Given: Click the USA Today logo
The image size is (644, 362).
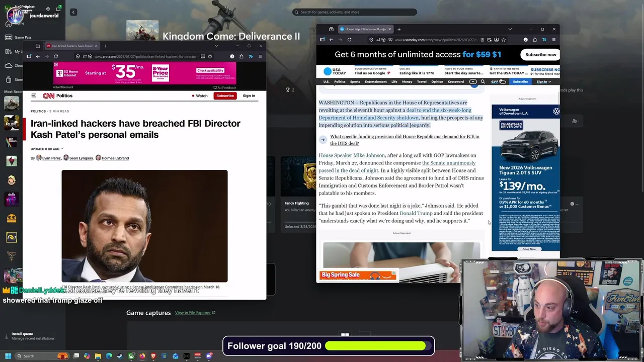Looking at the screenshot, I should (x=335, y=72).
